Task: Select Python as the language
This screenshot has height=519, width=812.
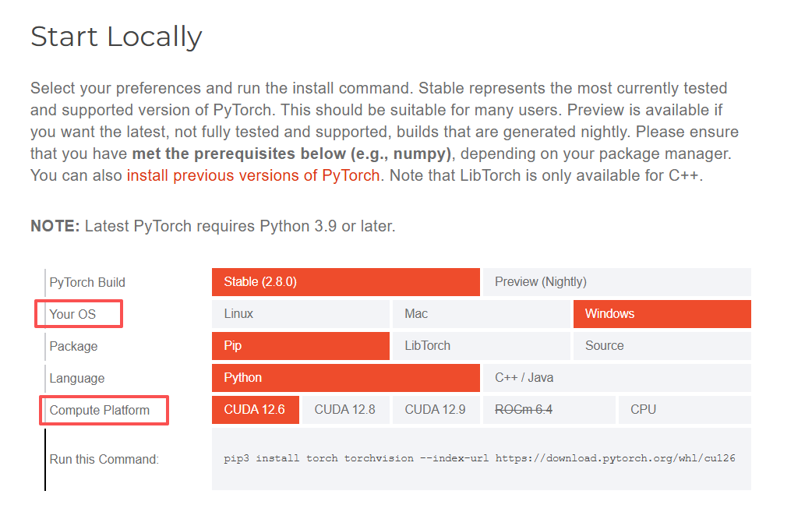Action: pyautogui.click(x=345, y=378)
